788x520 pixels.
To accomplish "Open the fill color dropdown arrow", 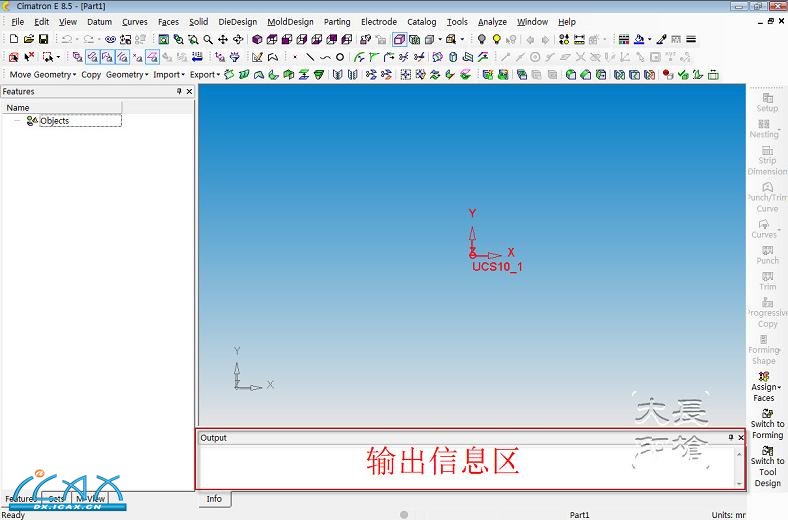I will click(x=649, y=39).
